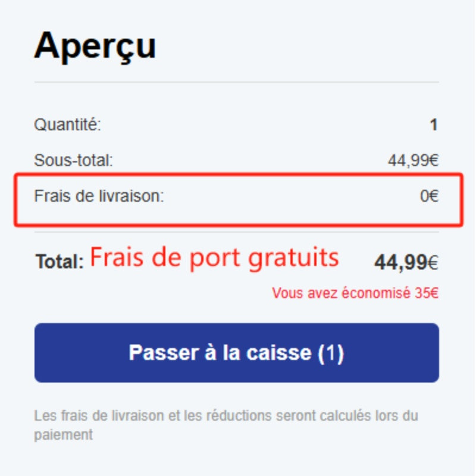
Task: Select the 44,99€ subtotal amount
Action: (x=413, y=160)
